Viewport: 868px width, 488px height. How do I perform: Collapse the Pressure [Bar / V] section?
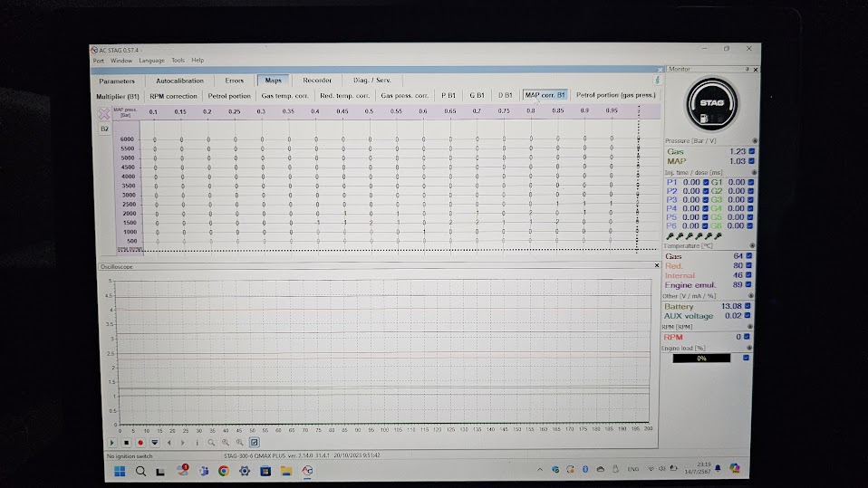click(x=754, y=141)
